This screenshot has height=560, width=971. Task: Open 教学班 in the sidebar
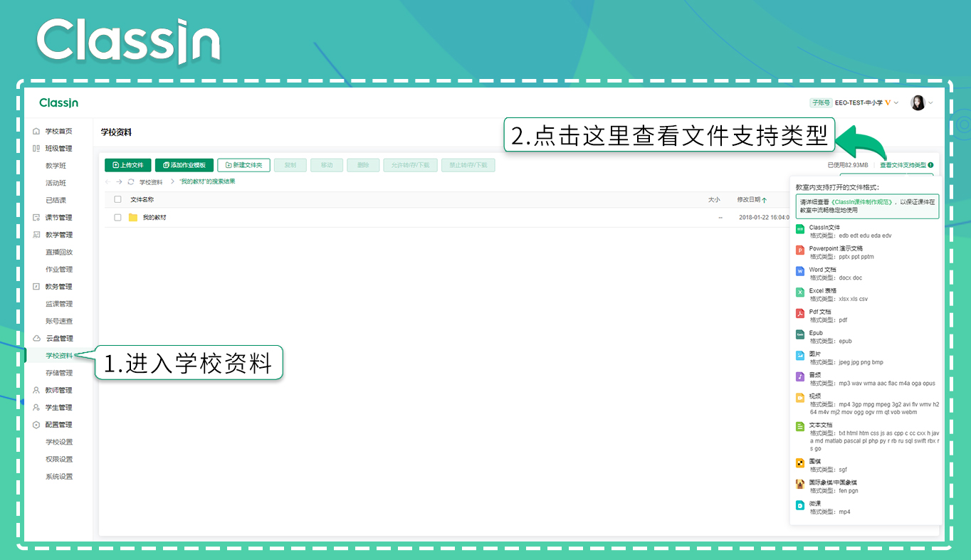(56, 166)
